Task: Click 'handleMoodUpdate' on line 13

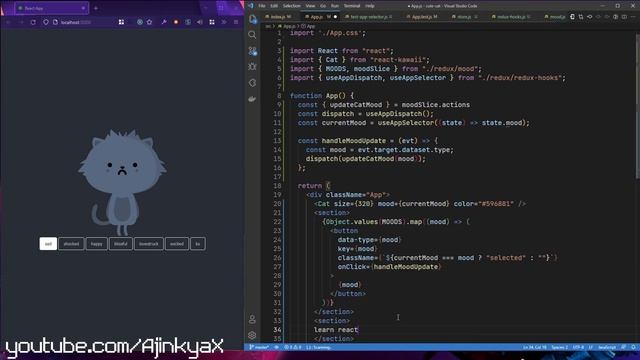Action: click(353, 141)
